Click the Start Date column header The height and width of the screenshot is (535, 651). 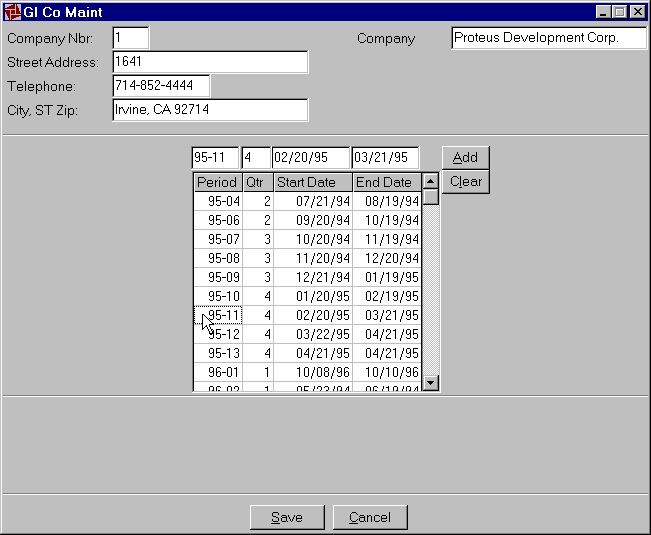(313, 183)
